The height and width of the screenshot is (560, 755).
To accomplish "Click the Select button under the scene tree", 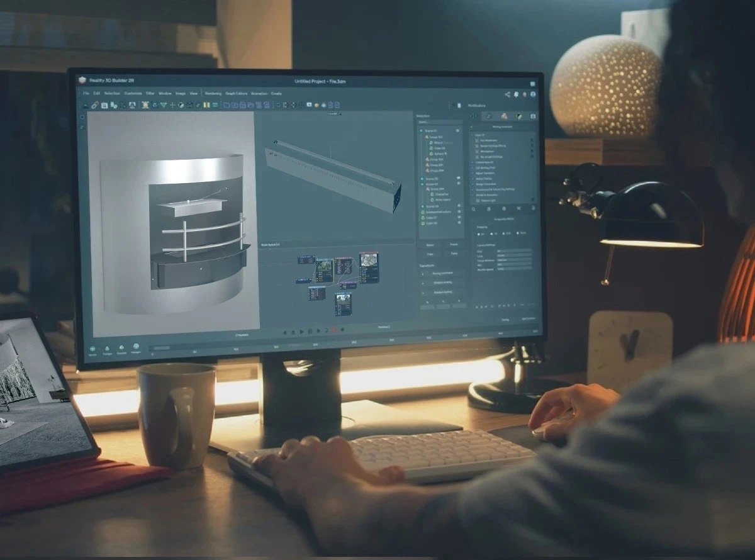I will [430, 245].
